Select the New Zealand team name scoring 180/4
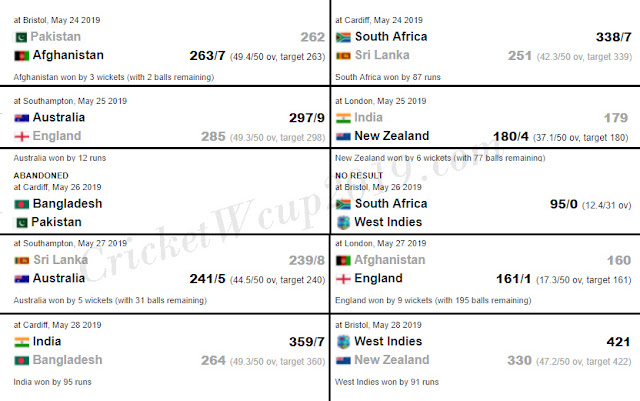Screen dimensions: 640x401 pyautogui.click(x=392, y=136)
